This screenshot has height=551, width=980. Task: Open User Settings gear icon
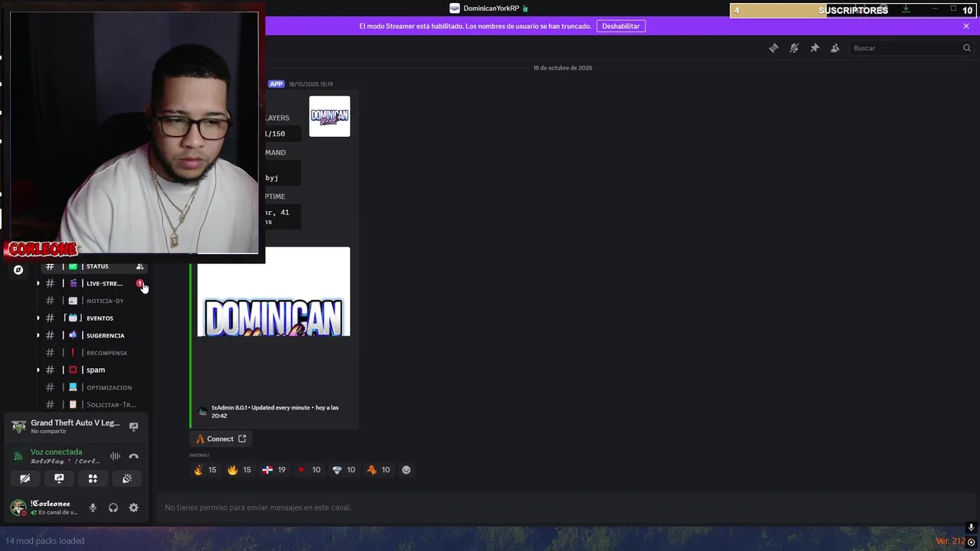point(133,507)
